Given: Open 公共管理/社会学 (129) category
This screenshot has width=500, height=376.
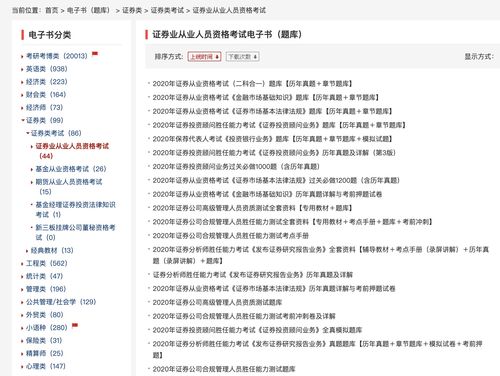Looking at the screenshot, I should click(61, 302).
